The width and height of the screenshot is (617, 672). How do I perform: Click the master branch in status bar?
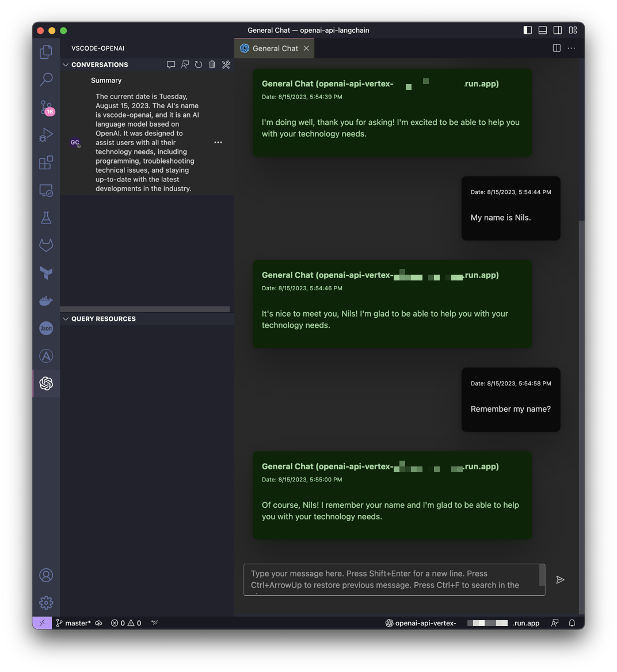point(73,623)
